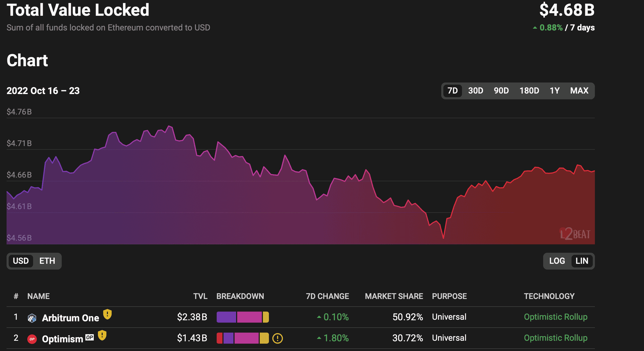644x351 pixels.
Task: Click the Arbitrum One logo icon
Action: click(32, 318)
